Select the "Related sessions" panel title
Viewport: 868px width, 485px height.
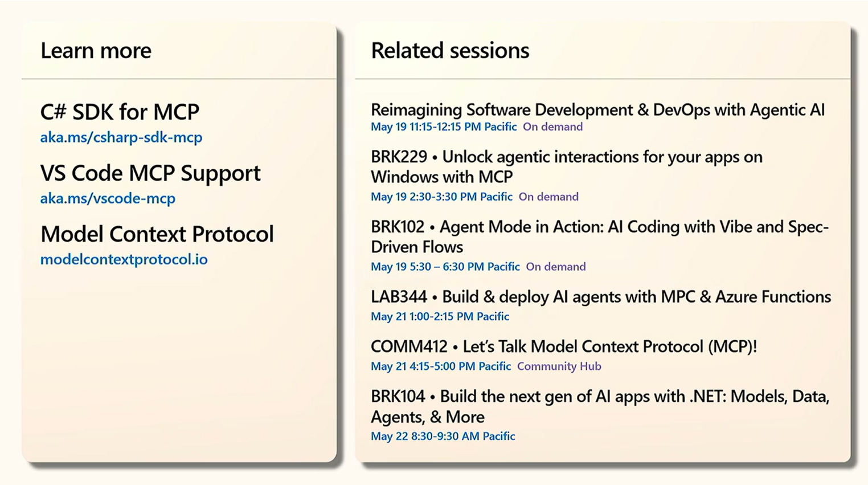coord(450,51)
